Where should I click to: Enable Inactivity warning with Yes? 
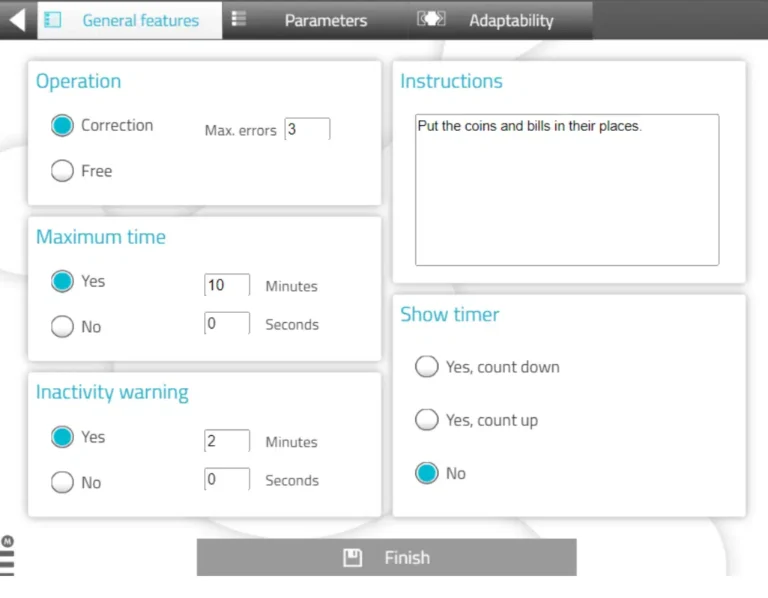62,437
